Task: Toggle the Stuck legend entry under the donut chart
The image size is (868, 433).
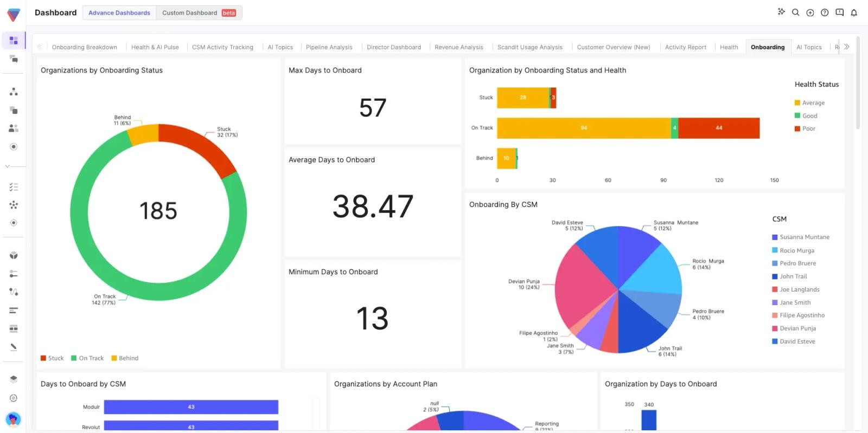Action: point(52,358)
